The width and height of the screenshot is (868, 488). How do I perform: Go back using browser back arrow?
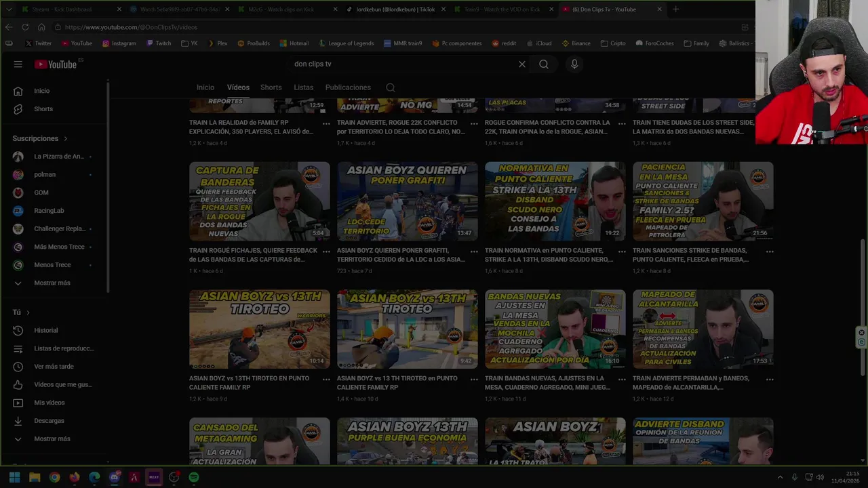(x=9, y=27)
